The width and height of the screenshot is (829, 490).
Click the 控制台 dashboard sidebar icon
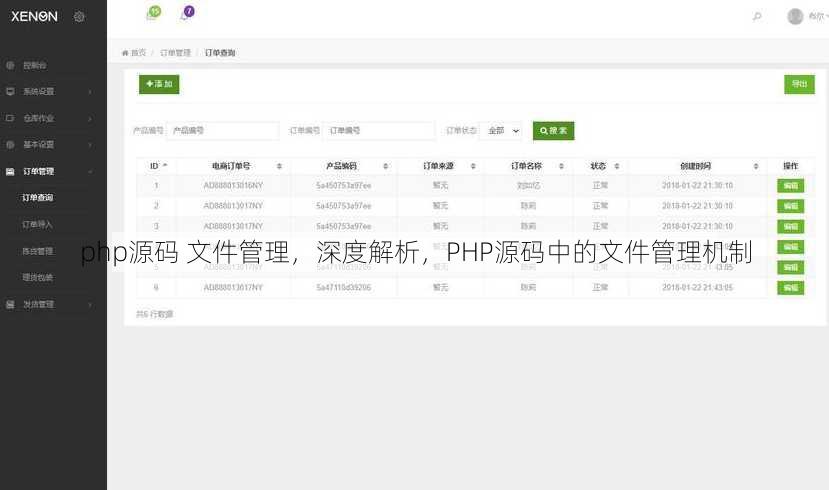pyautogui.click(x=10, y=66)
